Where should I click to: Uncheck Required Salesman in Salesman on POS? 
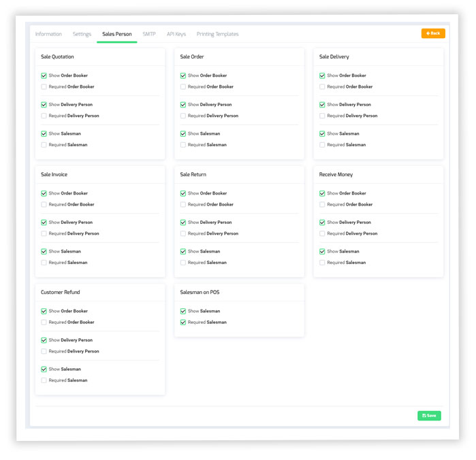click(183, 323)
